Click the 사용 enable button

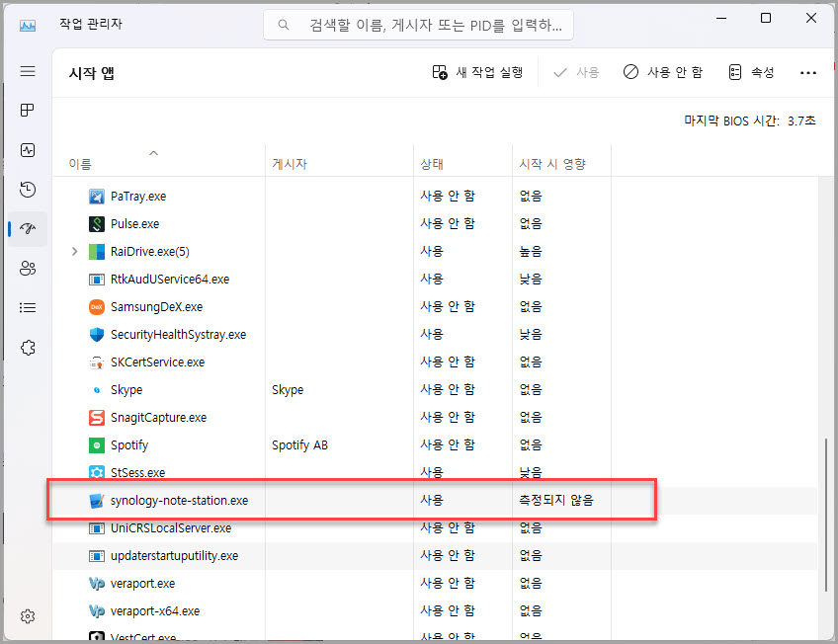[x=576, y=72]
